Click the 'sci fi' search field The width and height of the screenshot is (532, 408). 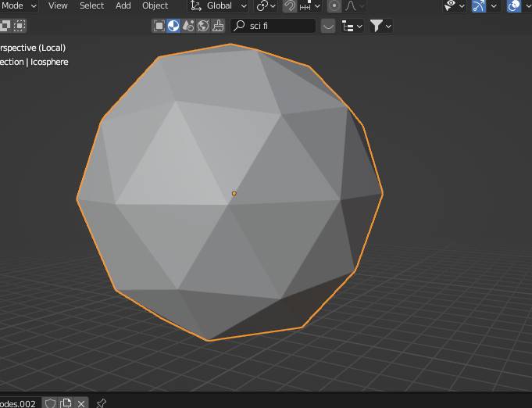[x=273, y=26]
